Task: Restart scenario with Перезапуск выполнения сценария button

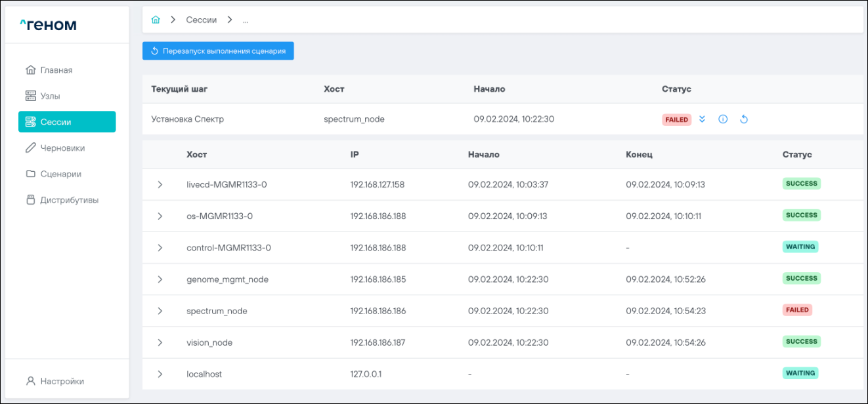Action: coord(218,51)
